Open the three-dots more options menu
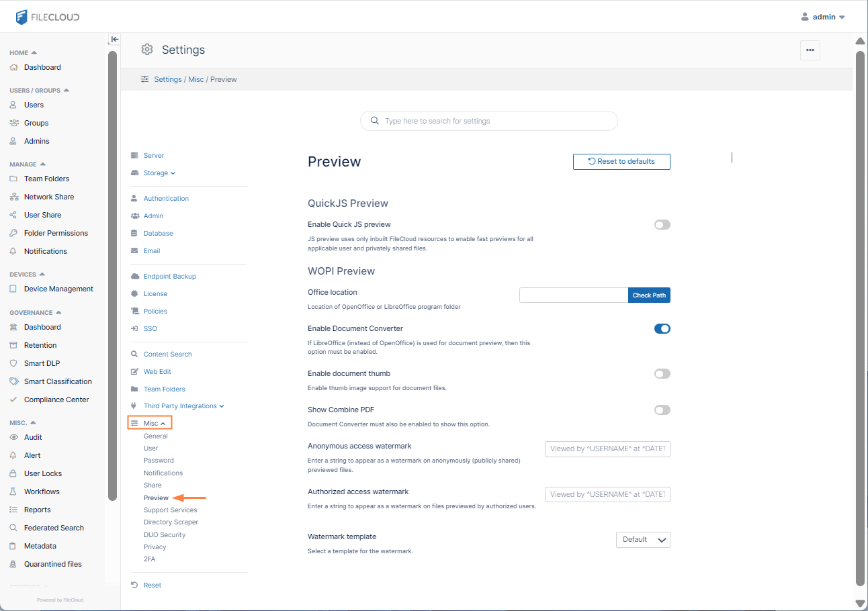This screenshot has height=611, width=868. click(810, 50)
